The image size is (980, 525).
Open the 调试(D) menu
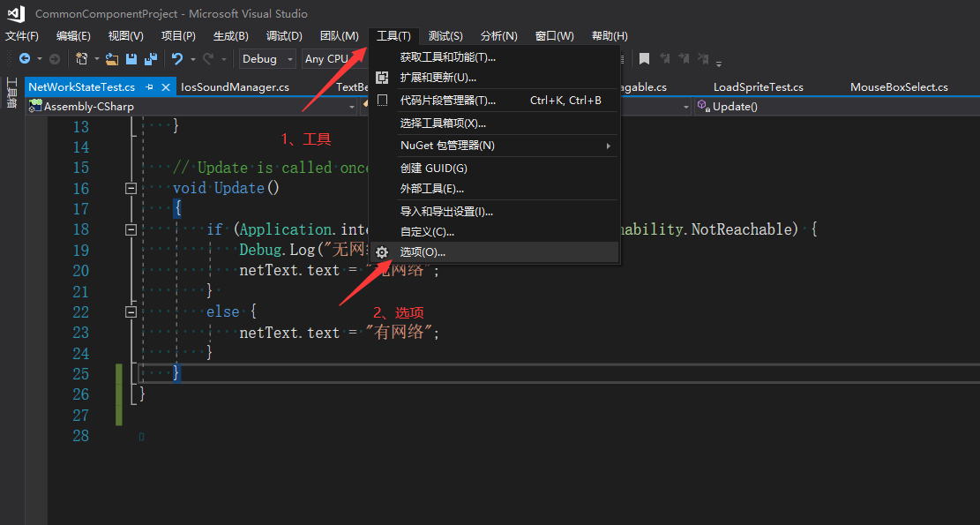click(x=284, y=35)
